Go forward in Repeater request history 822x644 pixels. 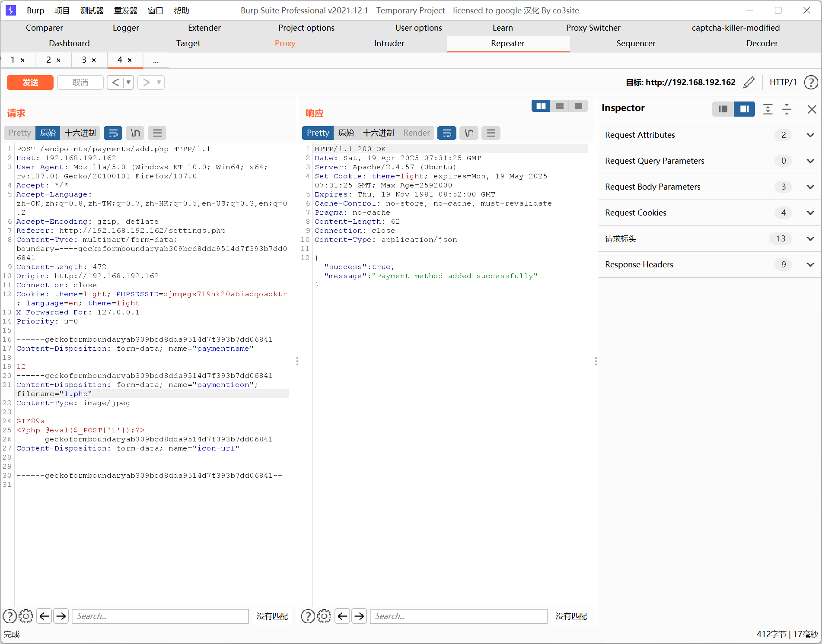click(146, 82)
